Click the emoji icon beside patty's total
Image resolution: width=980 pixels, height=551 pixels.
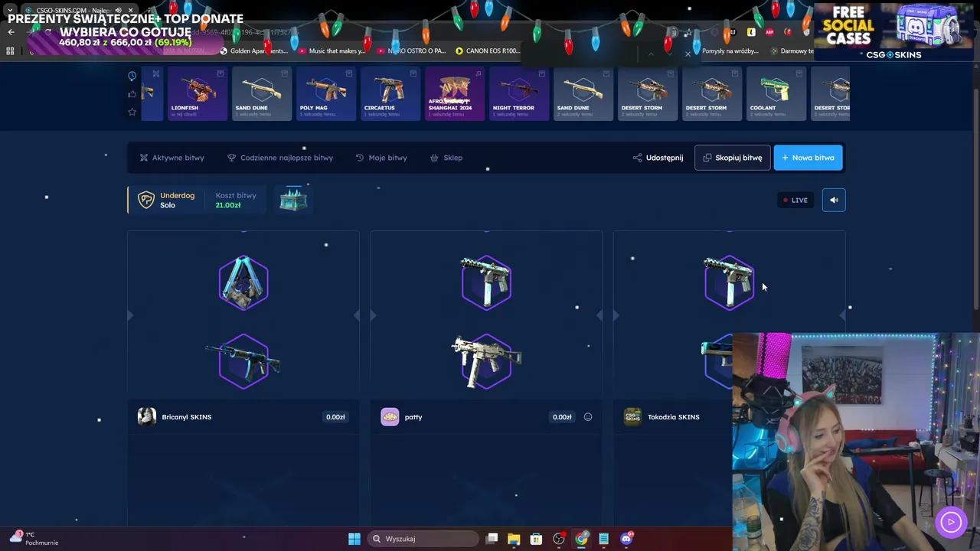588,417
